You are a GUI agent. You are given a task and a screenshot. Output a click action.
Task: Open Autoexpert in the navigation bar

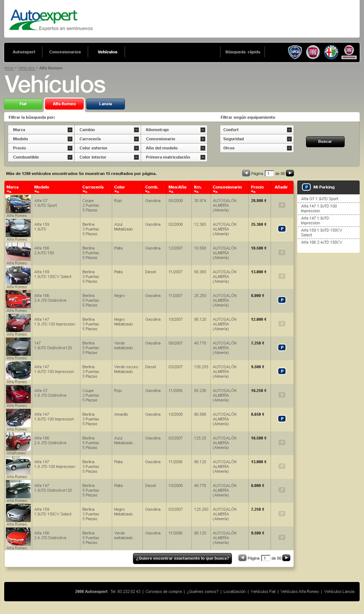24,52
